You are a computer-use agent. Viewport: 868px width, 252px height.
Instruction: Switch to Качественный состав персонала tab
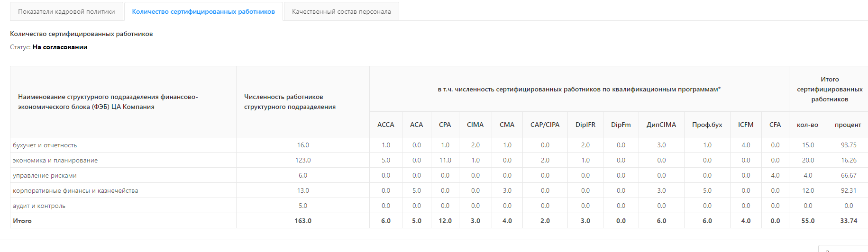click(x=341, y=11)
